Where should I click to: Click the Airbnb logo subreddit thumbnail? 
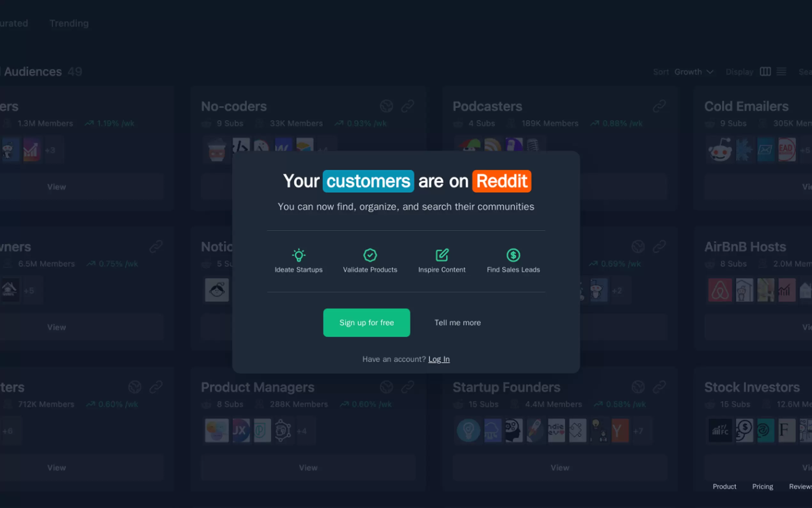click(x=720, y=290)
